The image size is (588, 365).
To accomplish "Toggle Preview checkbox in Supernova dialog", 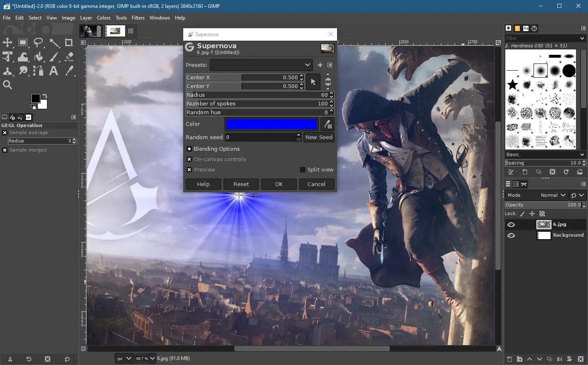I will click(189, 170).
